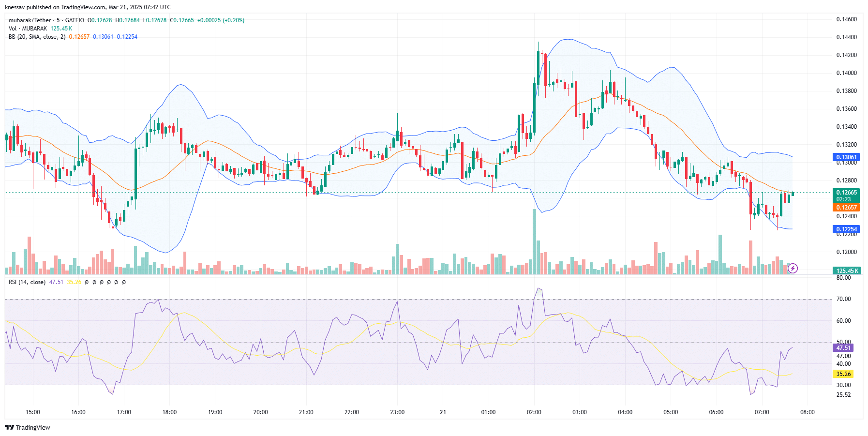
Task: Click the 0.14400 price axis label
Action: pyautogui.click(x=846, y=37)
